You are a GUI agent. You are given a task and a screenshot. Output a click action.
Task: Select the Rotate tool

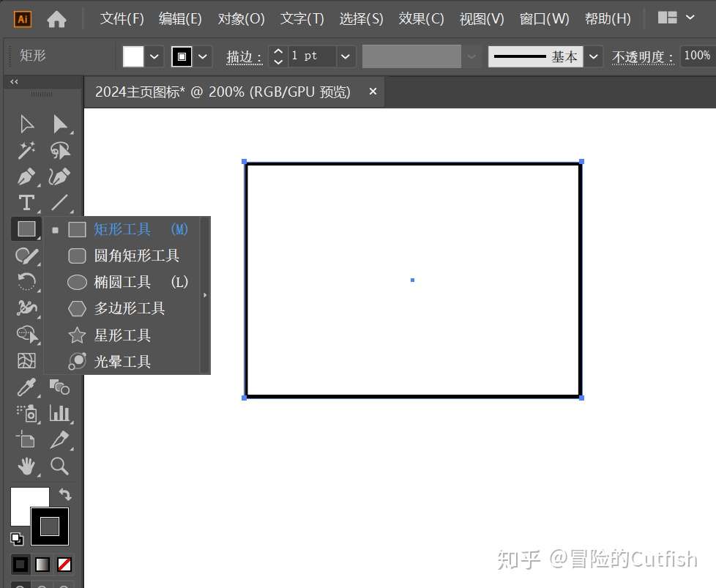26,282
